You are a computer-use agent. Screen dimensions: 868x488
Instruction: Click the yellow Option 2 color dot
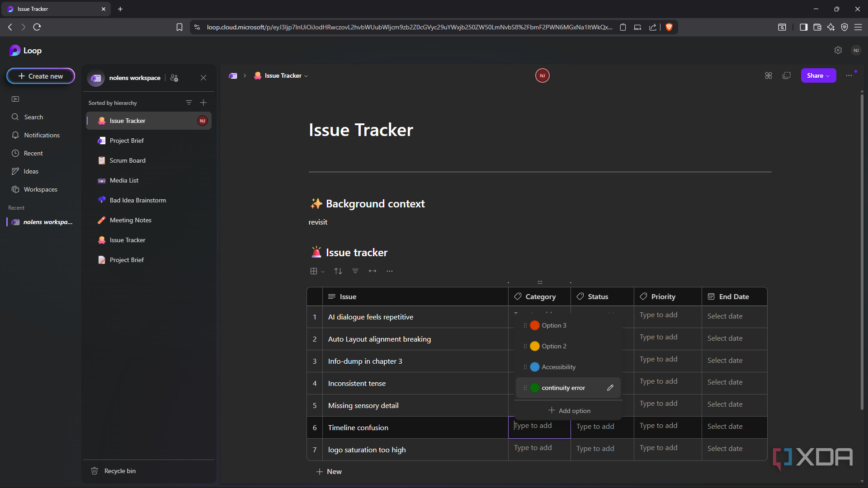pos(535,346)
